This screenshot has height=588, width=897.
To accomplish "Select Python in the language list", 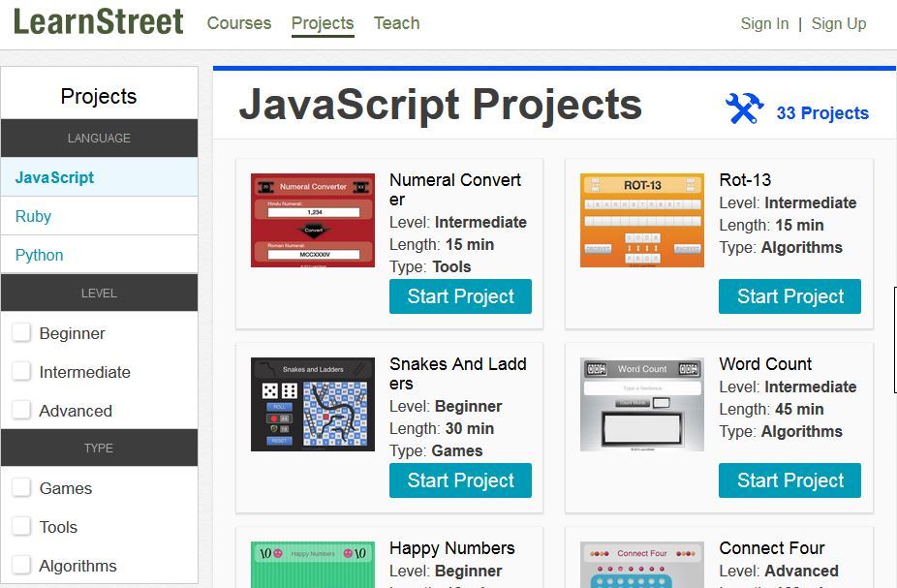I will (100, 255).
